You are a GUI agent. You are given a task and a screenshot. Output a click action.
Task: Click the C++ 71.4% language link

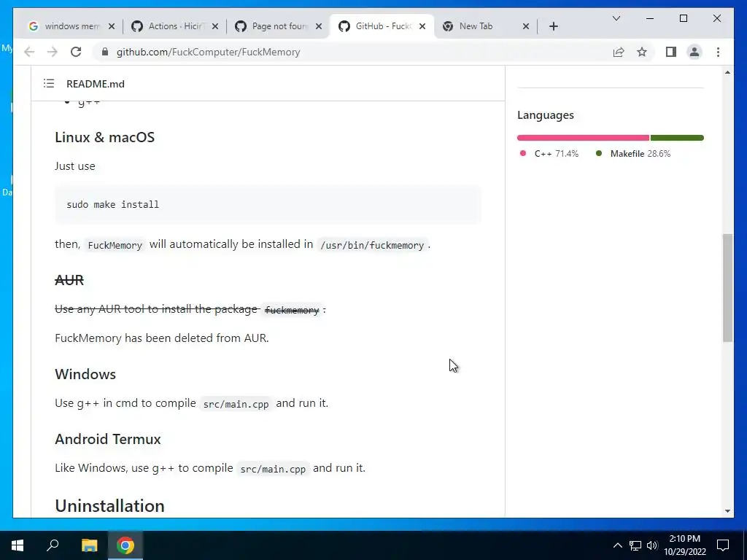tap(549, 153)
